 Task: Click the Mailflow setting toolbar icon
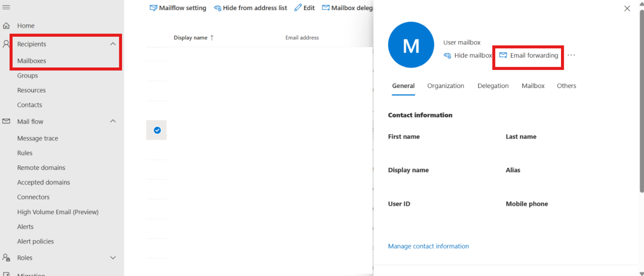(x=153, y=8)
